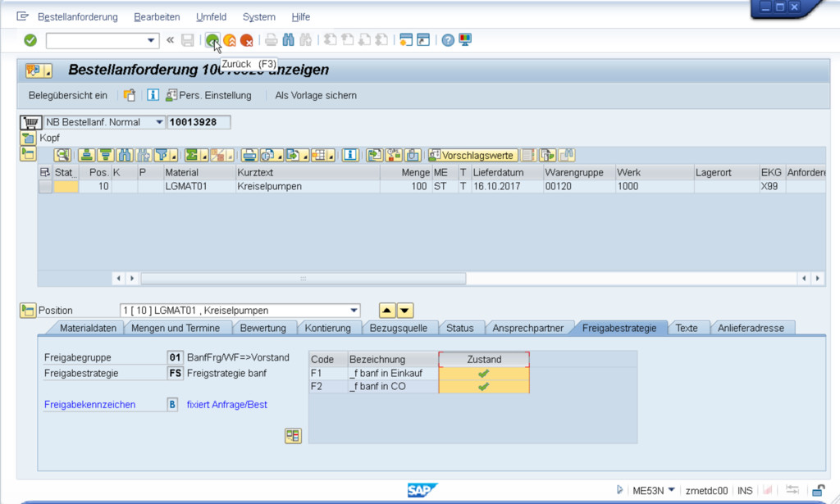Click the orange Exit icon in toolbar

(230, 40)
